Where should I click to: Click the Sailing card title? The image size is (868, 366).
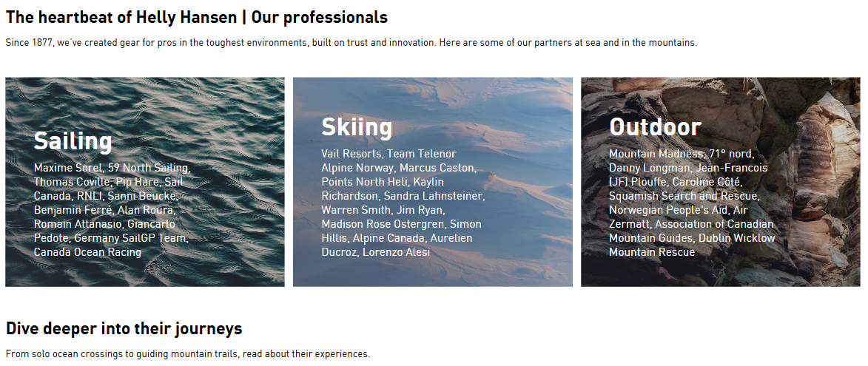coord(73,141)
